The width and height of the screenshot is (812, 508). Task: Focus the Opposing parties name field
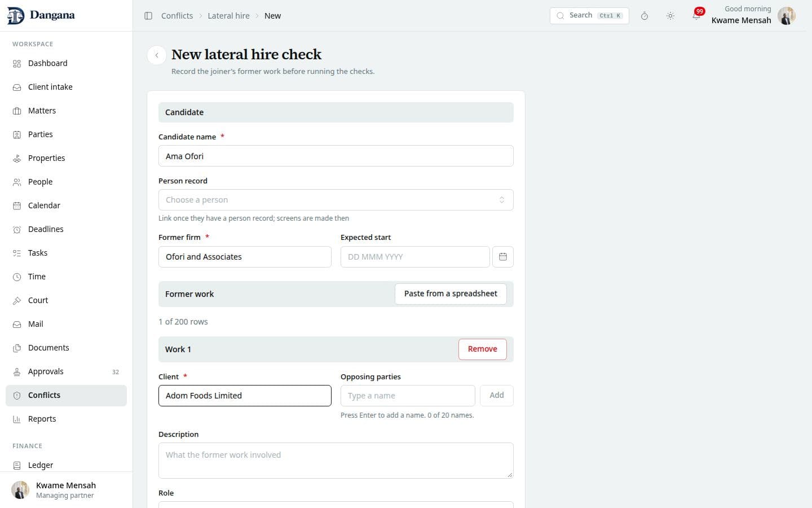pos(408,396)
